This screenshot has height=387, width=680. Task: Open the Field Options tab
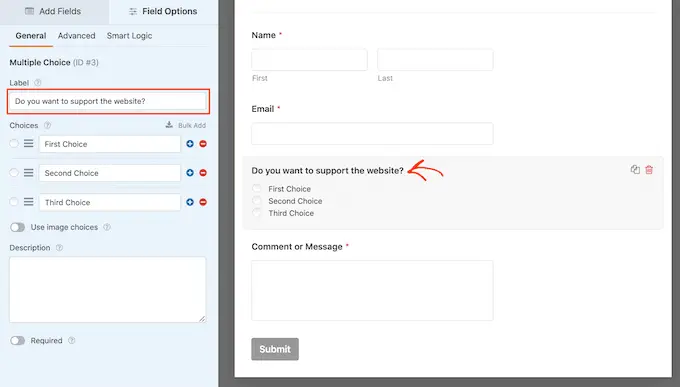click(163, 12)
